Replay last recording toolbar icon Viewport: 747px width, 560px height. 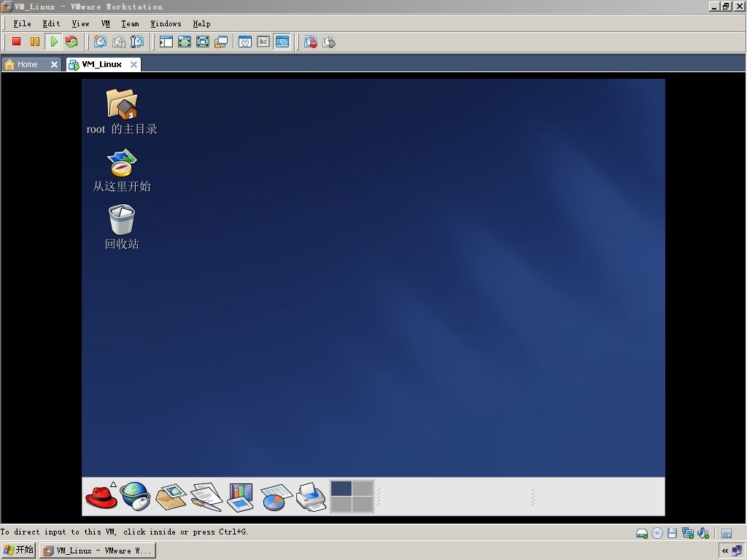tap(329, 42)
